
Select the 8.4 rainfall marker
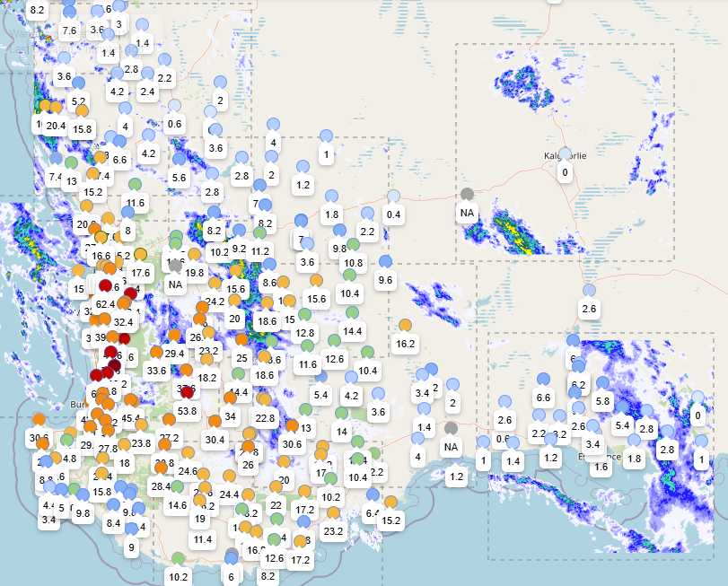pos(114,505)
